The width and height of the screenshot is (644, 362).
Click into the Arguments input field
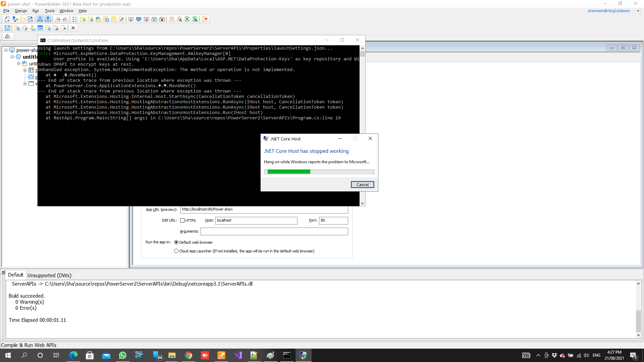pos(274,231)
